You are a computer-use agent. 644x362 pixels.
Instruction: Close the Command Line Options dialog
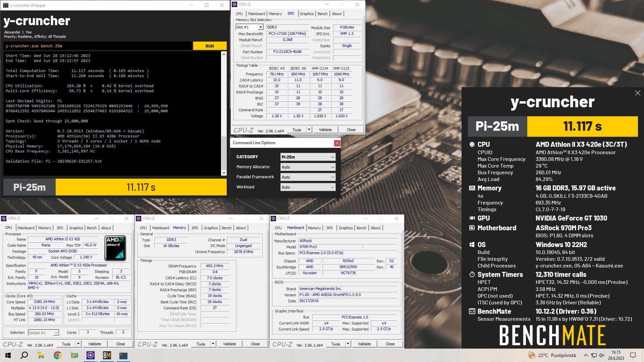[x=337, y=143]
